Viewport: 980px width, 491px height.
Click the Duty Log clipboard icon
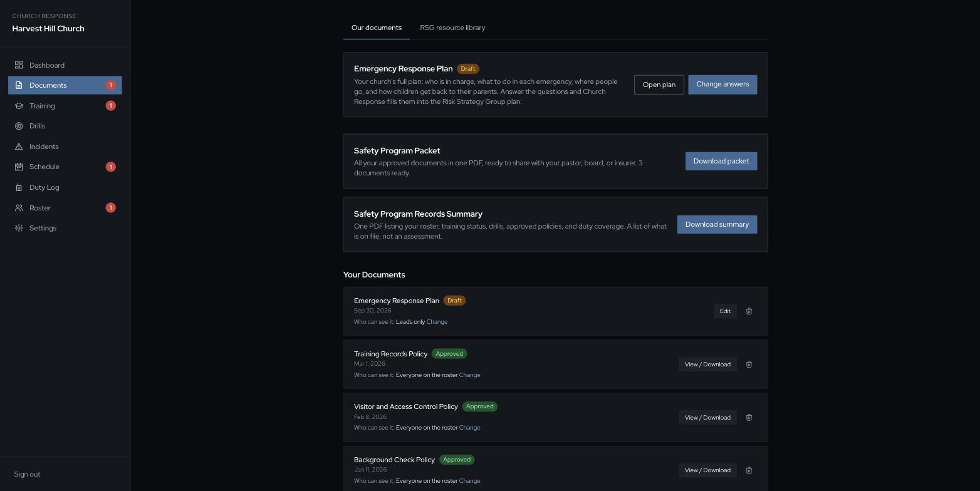click(19, 187)
